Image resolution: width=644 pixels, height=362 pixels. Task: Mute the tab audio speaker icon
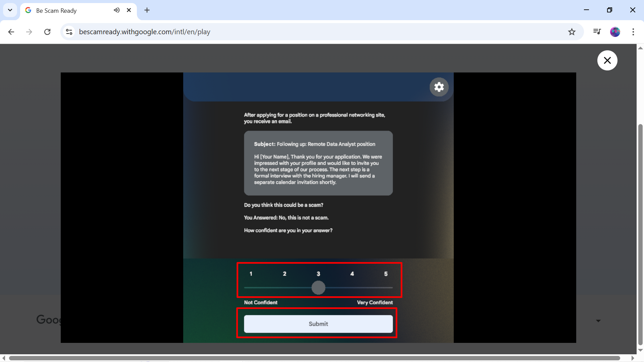[116, 10]
